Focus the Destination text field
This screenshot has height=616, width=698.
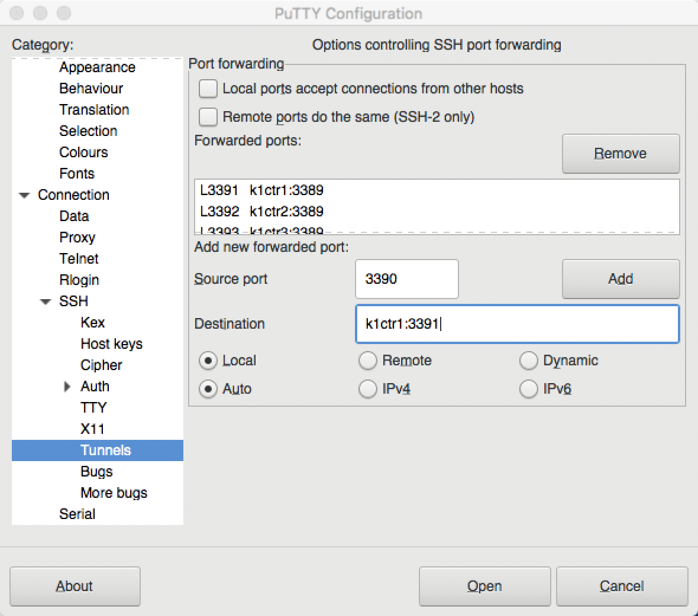(516, 324)
